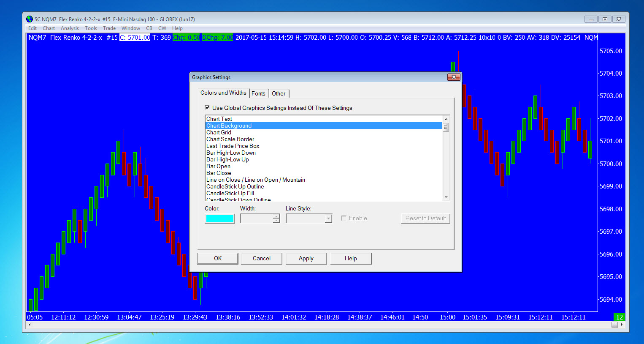644x344 pixels.
Task: Click the 5700.00 price scale label
Action: [611, 164]
